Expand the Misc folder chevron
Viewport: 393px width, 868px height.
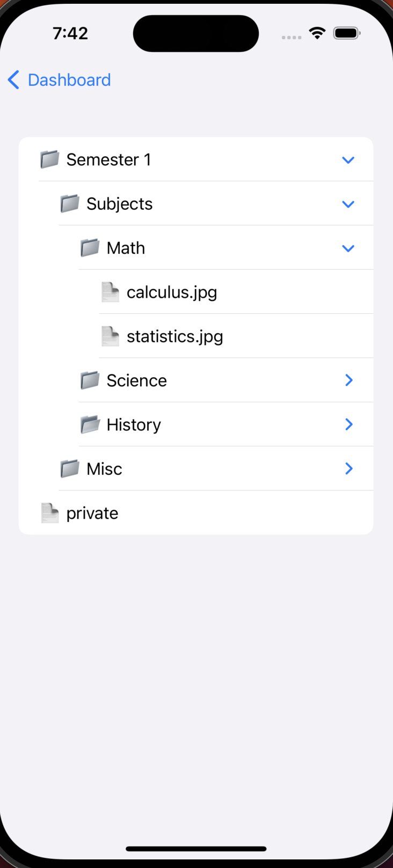(349, 469)
